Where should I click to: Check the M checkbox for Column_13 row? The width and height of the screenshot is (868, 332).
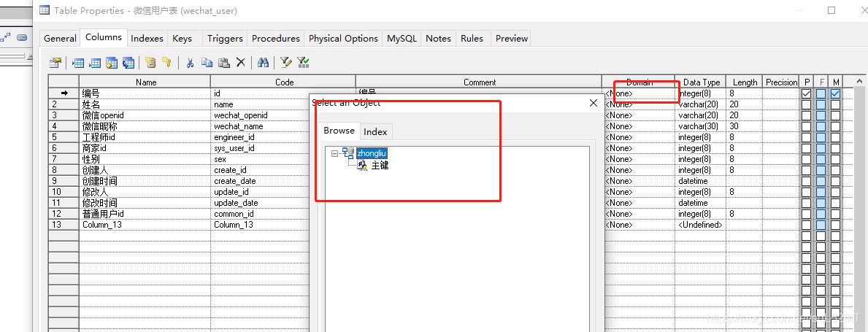point(835,225)
